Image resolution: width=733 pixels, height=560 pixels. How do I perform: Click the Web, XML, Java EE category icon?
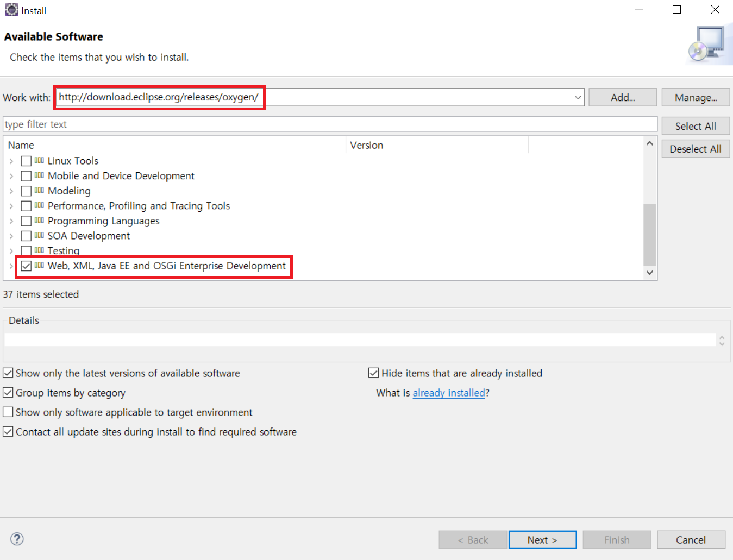39,266
